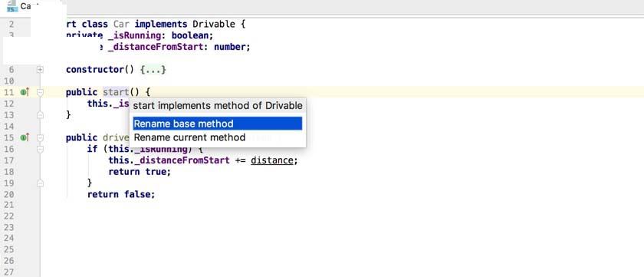644x277 pixels.
Task: Collapse the drive method on line 15
Action: pos(40,138)
